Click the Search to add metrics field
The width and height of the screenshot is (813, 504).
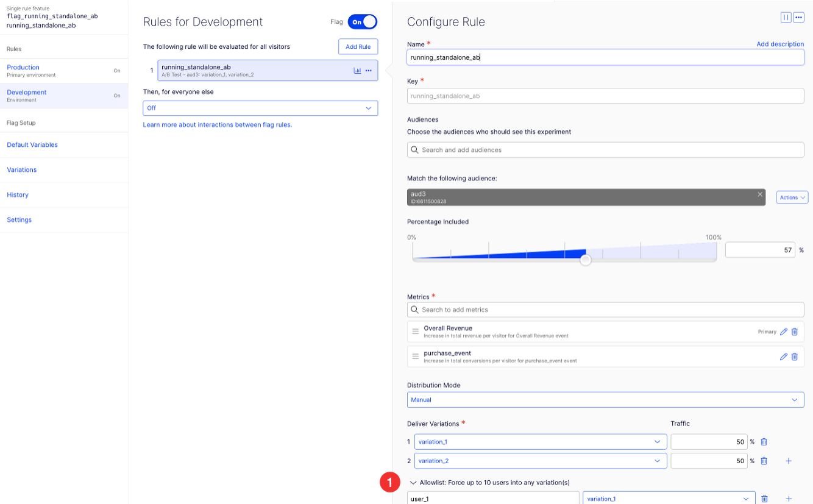(x=605, y=310)
